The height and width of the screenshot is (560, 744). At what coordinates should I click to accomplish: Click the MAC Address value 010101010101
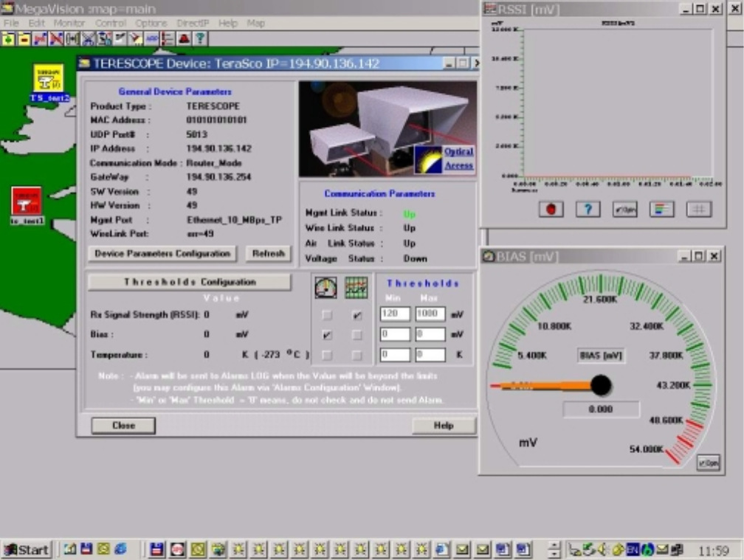[216, 120]
